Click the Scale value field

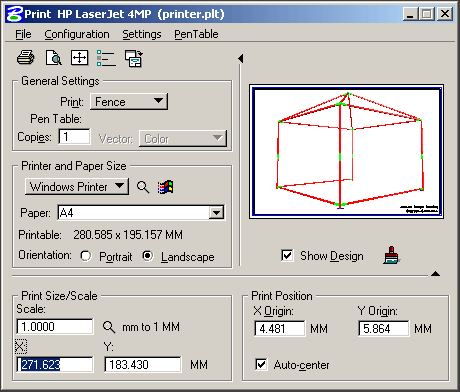(x=55, y=326)
